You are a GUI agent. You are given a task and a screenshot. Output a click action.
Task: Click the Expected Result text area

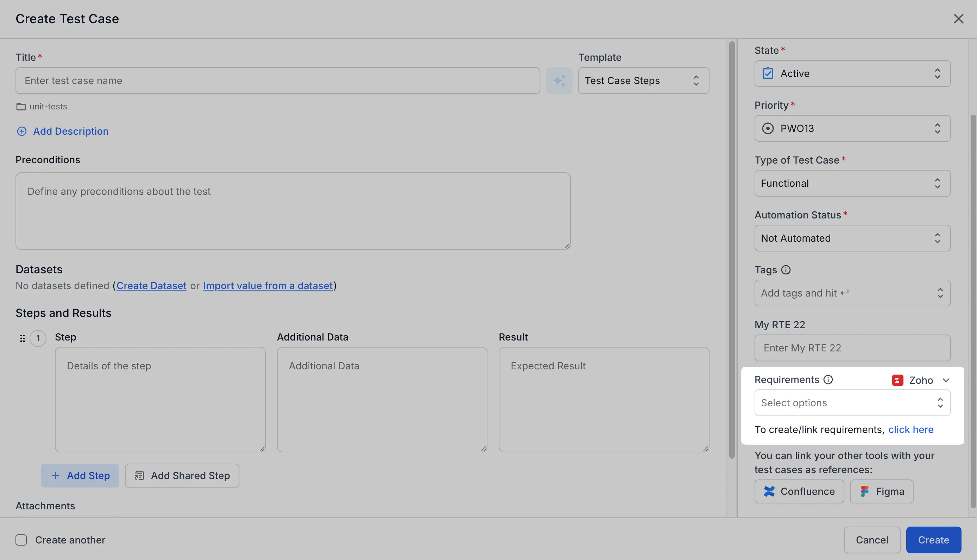click(x=604, y=400)
